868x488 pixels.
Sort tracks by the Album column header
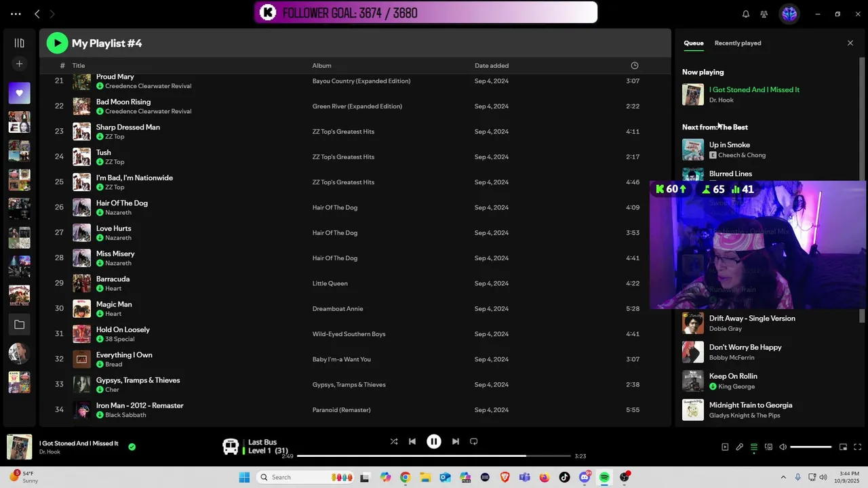321,66
